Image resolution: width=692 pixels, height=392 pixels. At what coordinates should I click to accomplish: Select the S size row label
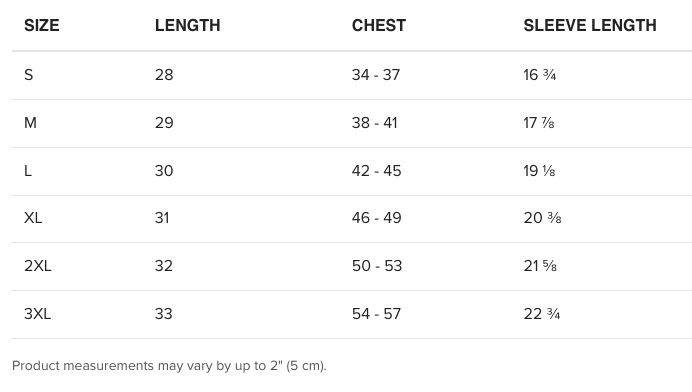click(29, 75)
